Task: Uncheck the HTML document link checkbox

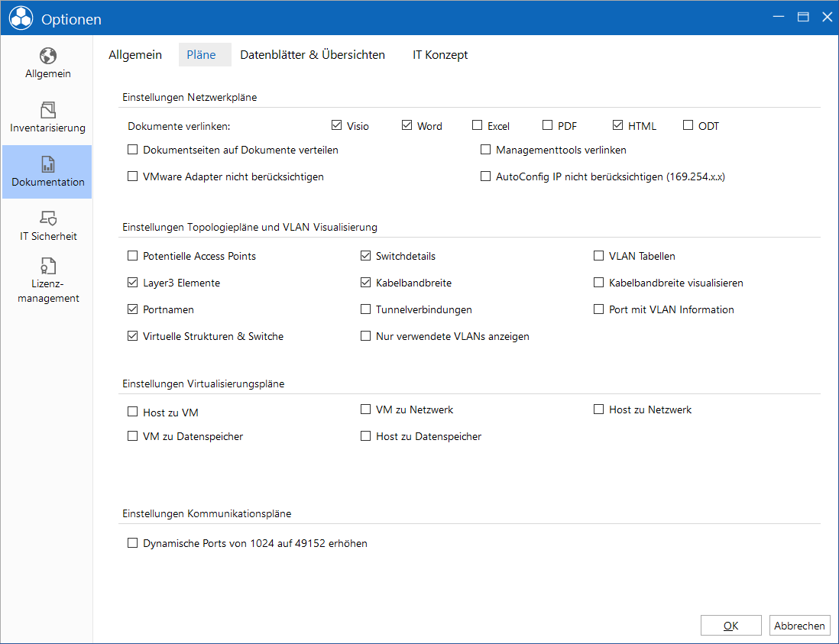Action: [617, 125]
